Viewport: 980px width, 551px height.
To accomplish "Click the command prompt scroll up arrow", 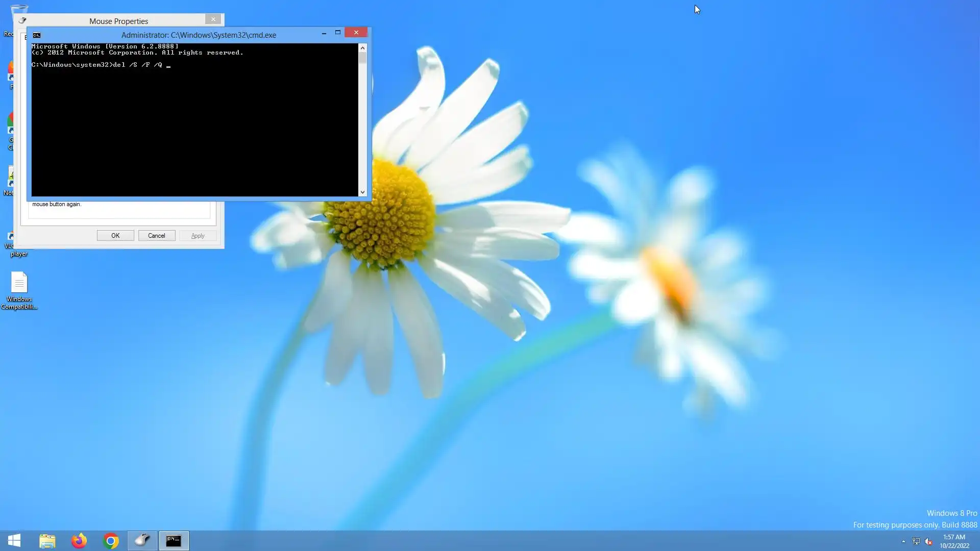I will [x=362, y=48].
